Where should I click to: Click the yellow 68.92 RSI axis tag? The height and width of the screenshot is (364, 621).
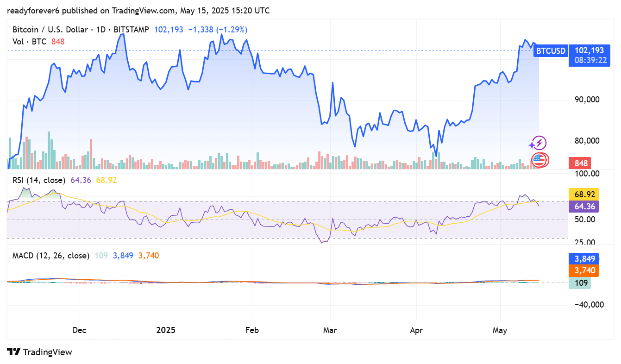584,194
